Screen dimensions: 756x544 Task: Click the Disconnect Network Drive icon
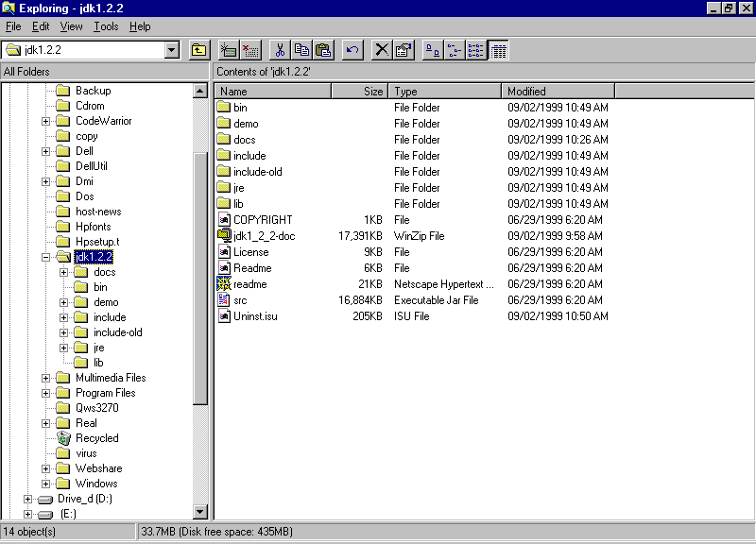(249, 49)
